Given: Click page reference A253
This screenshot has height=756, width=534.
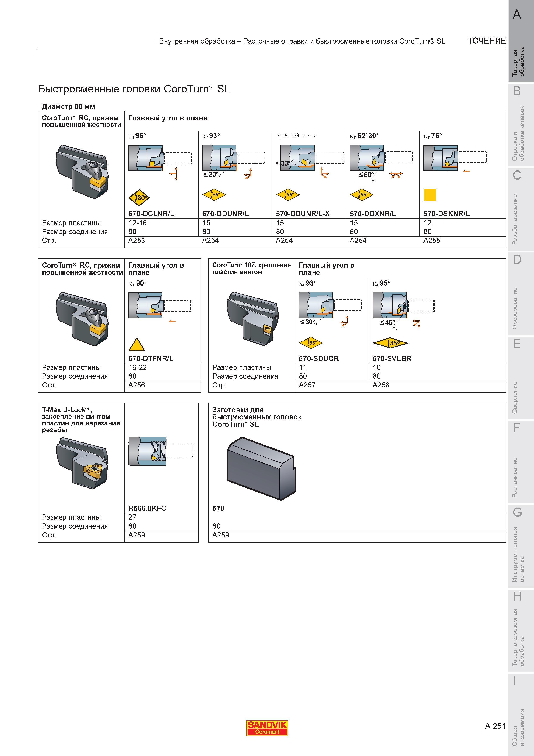Looking at the screenshot, I should click(137, 240).
